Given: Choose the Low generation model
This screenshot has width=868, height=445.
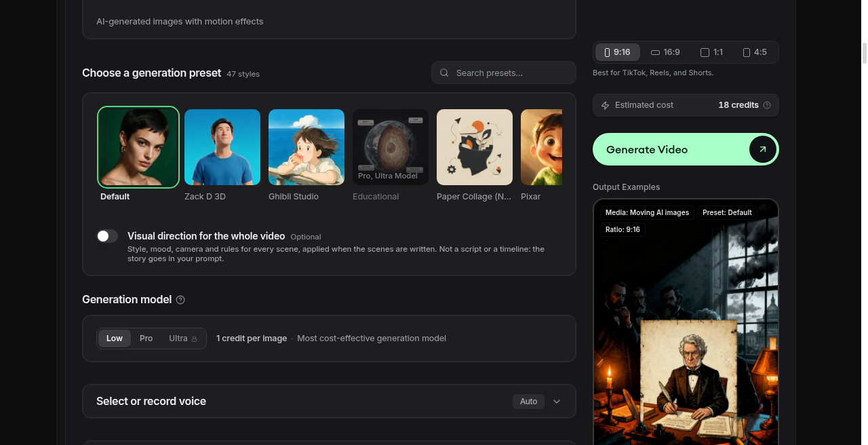Looking at the screenshot, I should coord(115,338).
